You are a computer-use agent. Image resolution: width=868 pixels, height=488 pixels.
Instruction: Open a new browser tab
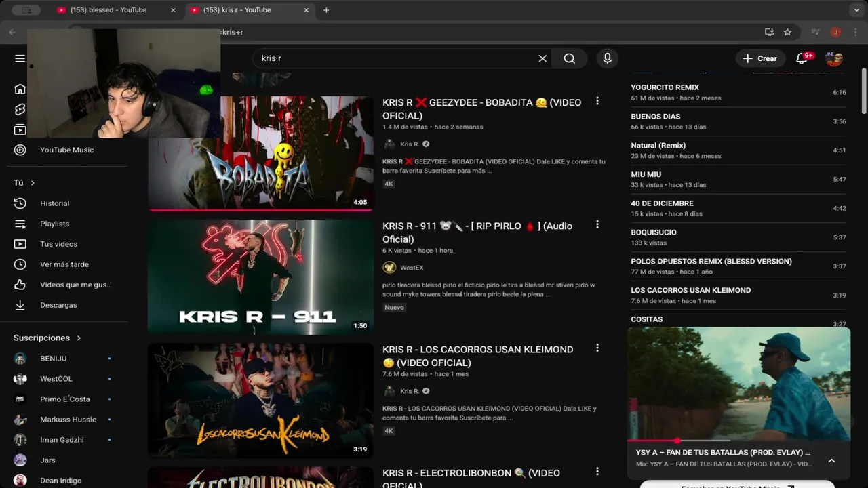[x=326, y=10]
